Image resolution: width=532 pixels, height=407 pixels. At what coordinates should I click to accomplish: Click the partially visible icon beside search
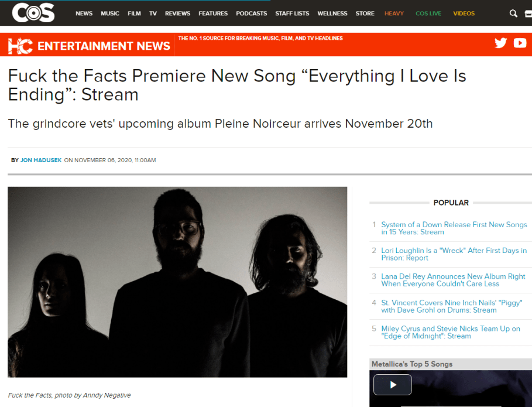[528, 13]
